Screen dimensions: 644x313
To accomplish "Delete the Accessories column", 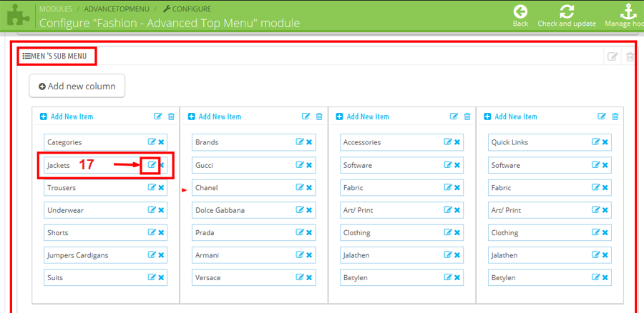I will [x=467, y=116].
